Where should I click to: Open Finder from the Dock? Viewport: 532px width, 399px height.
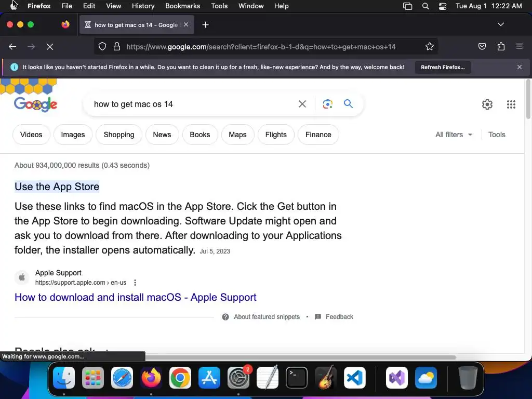(64, 378)
